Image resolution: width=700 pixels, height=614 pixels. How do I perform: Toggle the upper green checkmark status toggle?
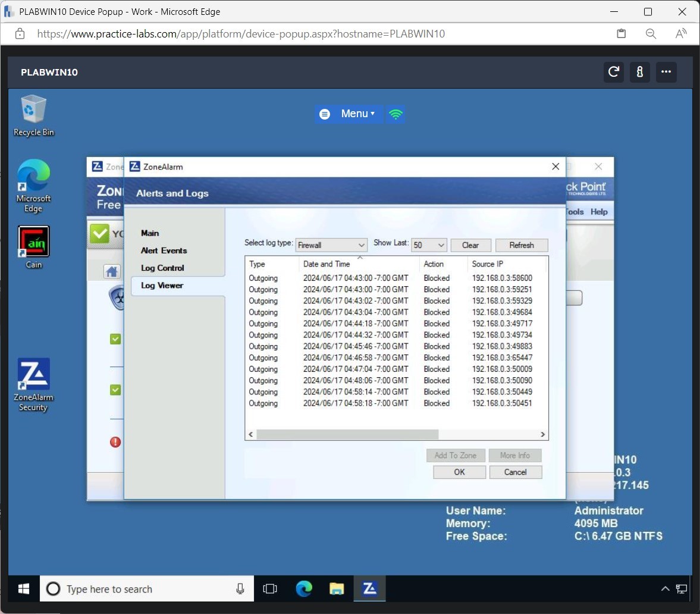coord(114,339)
